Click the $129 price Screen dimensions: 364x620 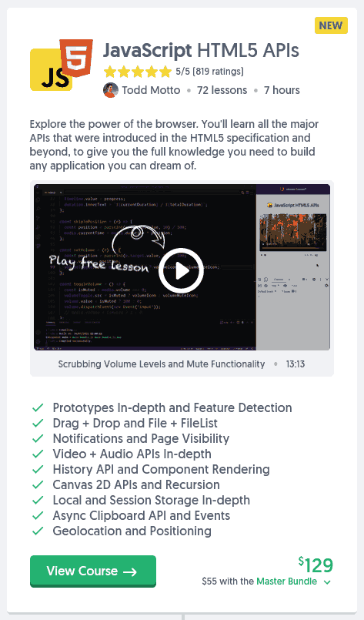click(x=316, y=565)
